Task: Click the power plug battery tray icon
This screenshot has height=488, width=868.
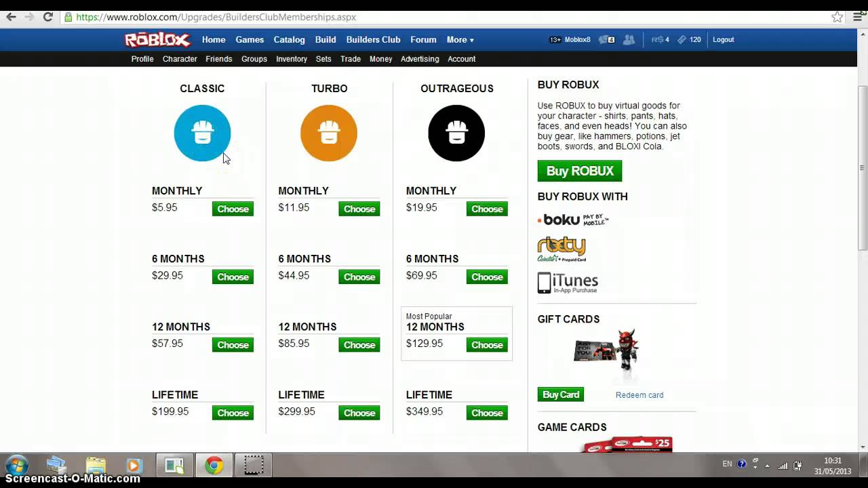Action: pos(798,465)
